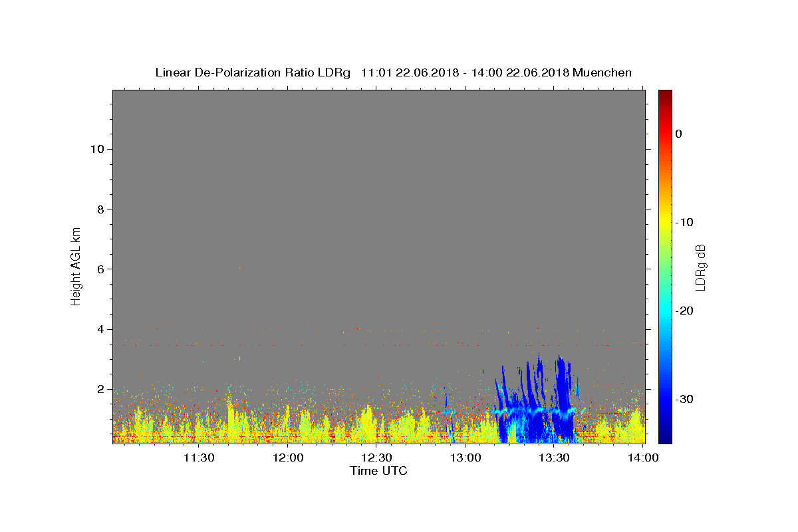Click the height tick label 6
Image resolution: width=798 pixels, height=532 pixels.
point(100,269)
